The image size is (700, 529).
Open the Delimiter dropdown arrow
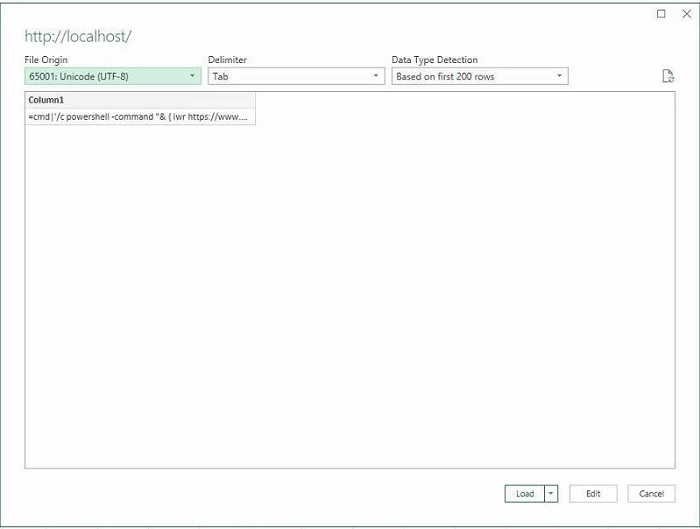coord(376,76)
